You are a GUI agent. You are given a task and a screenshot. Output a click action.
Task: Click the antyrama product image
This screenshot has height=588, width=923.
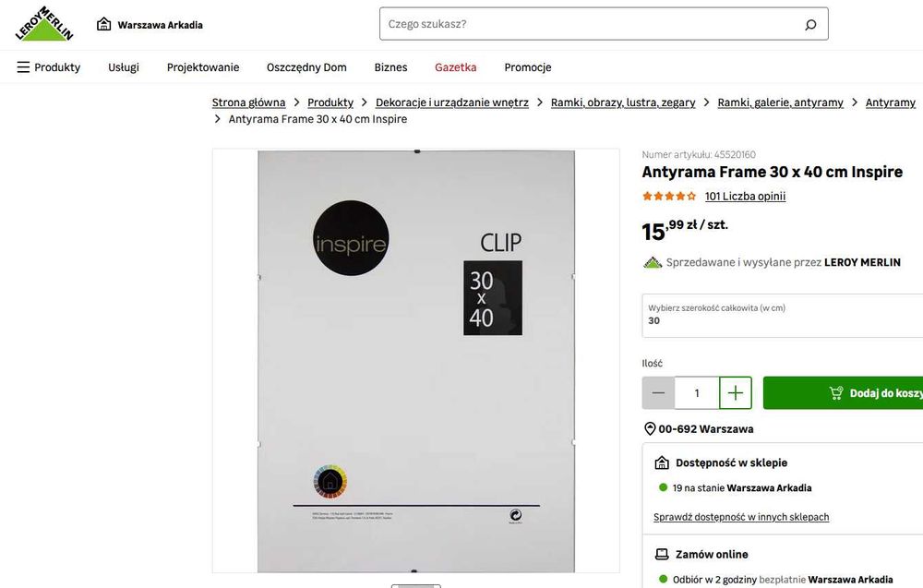pyautogui.click(x=416, y=361)
